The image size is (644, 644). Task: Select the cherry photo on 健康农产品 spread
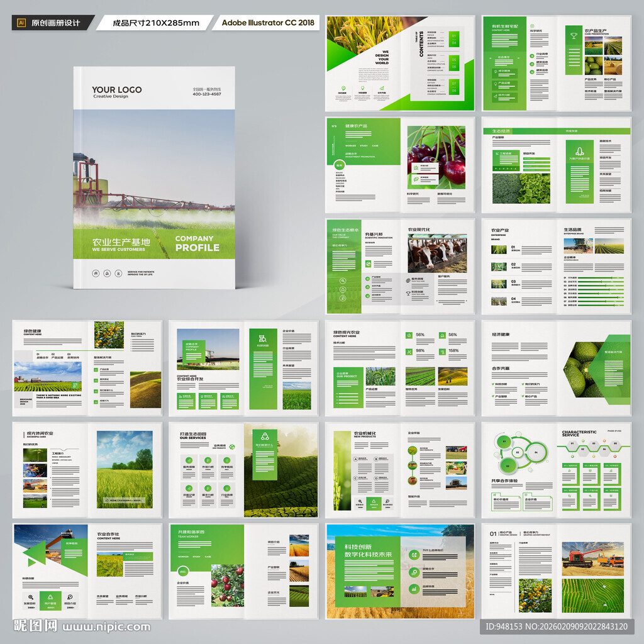[x=436, y=157]
